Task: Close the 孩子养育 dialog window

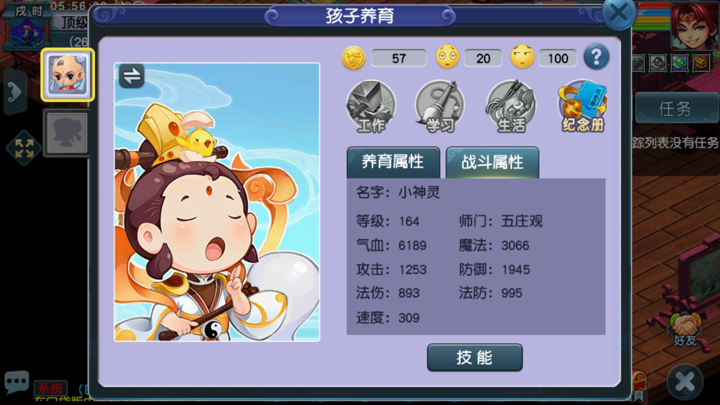Action: point(619,13)
